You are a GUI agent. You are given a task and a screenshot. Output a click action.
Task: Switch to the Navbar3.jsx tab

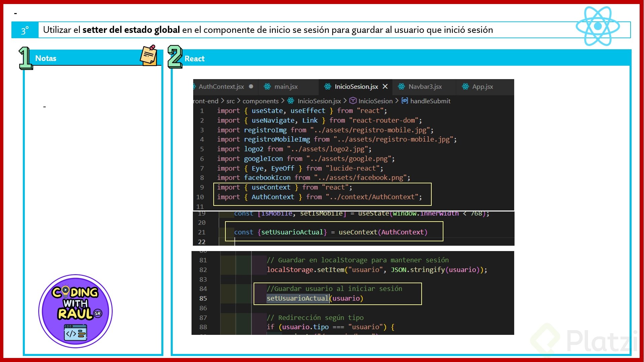click(425, 86)
